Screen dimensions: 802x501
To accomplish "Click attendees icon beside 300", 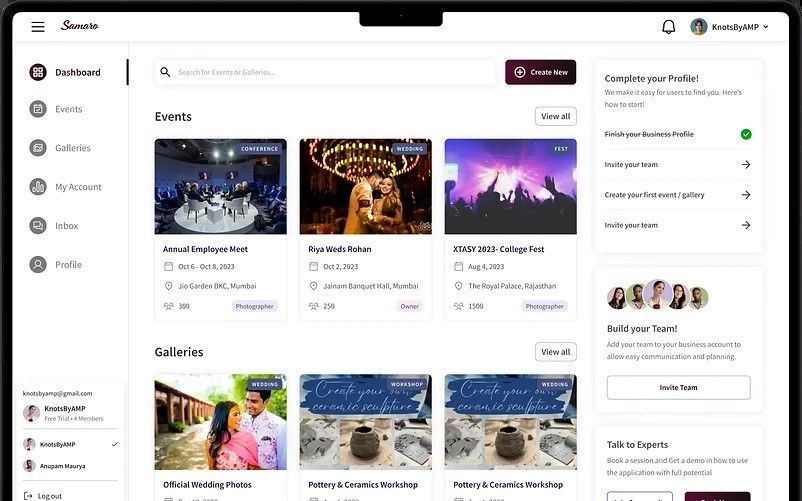I will (168, 306).
